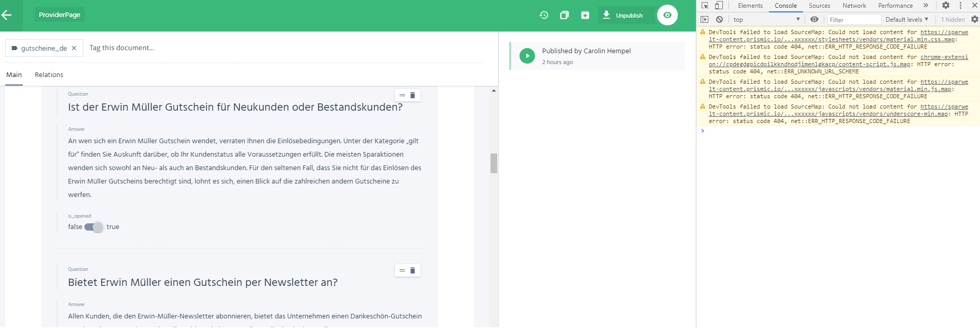This screenshot has height=335, width=980.
Task: Click the reorder handle of the Neukunden question
Action: (402, 95)
